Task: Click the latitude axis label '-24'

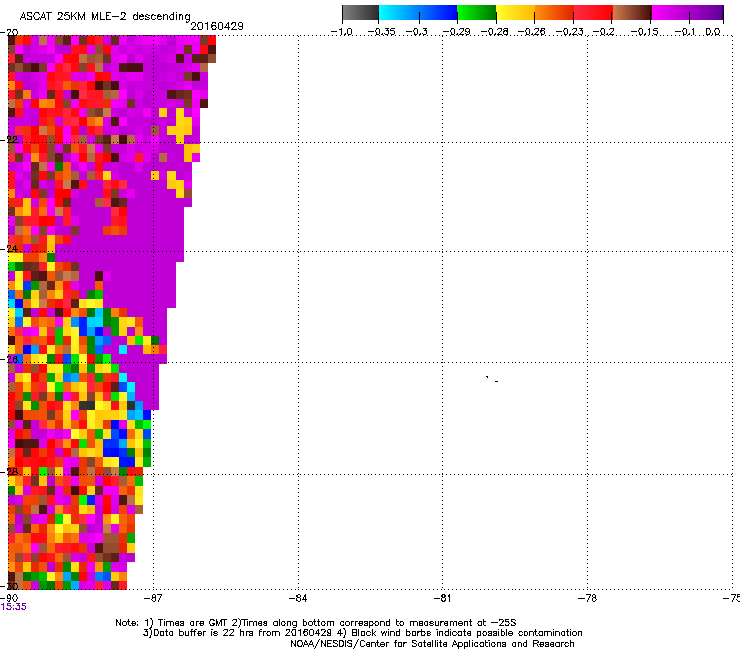Action: 9,248
